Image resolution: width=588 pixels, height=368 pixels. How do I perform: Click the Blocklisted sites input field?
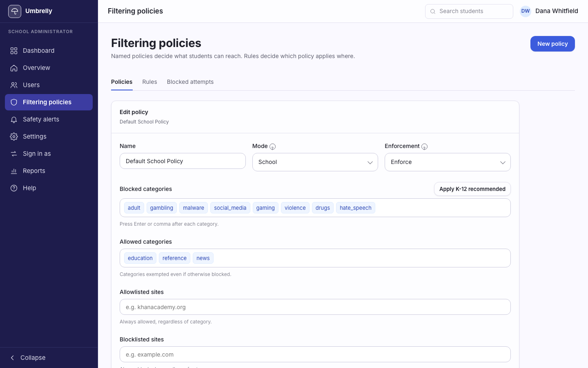click(315, 355)
